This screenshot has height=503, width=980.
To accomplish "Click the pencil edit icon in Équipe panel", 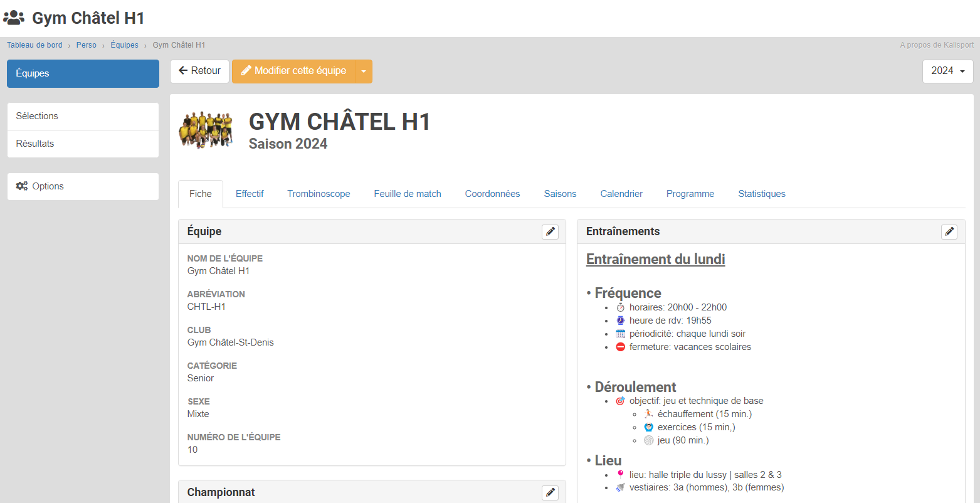I will point(550,232).
